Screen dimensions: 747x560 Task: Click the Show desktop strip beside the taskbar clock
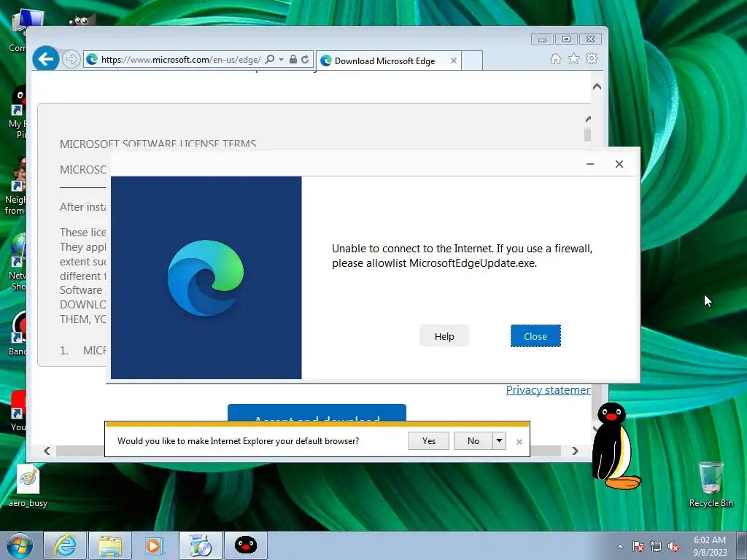pos(742,545)
